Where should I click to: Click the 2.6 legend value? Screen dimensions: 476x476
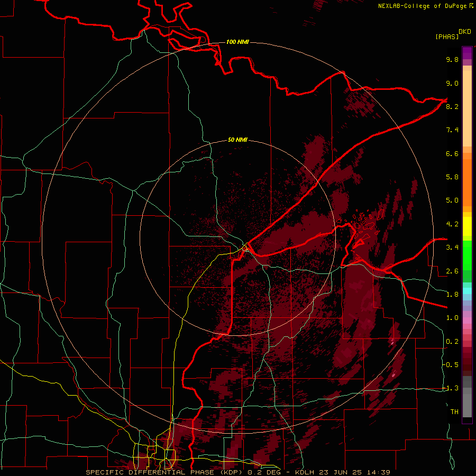pos(452,271)
